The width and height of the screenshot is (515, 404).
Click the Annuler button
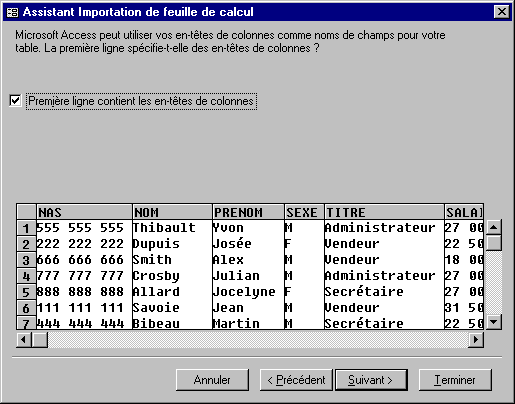[x=212, y=380]
